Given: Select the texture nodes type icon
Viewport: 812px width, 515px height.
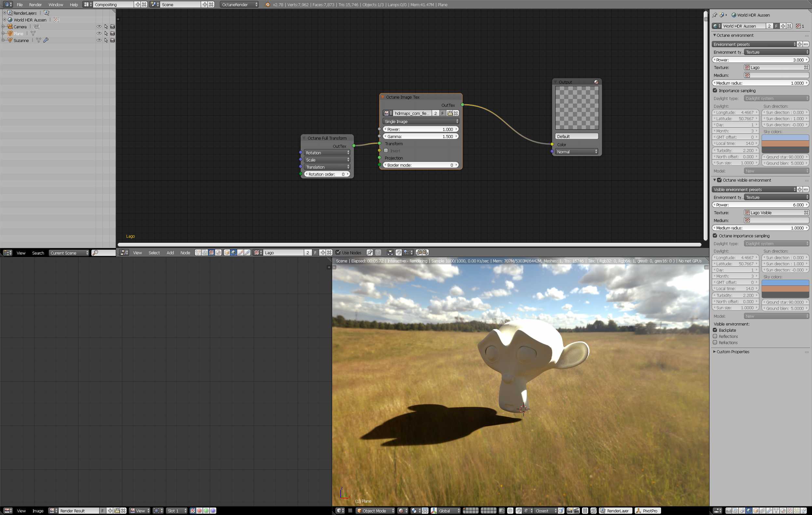Looking at the screenshot, I should (x=211, y=252).
